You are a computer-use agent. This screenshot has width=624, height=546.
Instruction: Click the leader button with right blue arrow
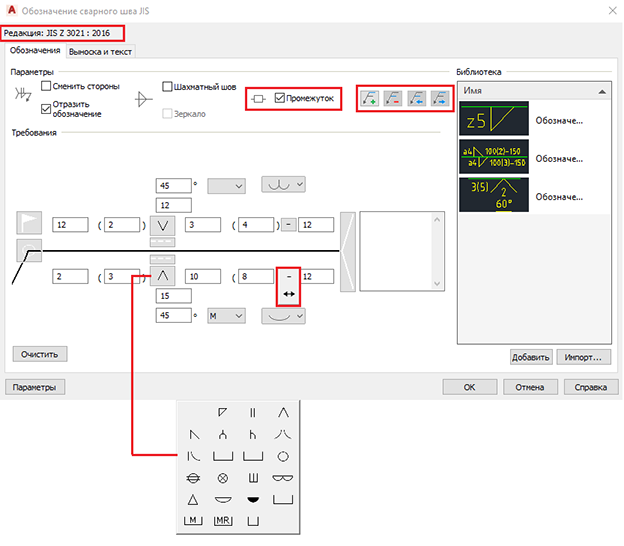(440, 98)
